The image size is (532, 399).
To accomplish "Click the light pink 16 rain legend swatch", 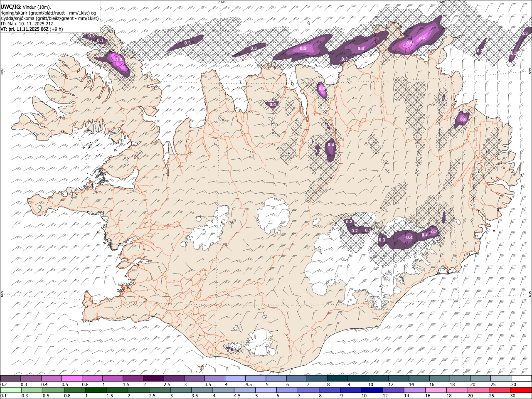I will pos(436,390).
